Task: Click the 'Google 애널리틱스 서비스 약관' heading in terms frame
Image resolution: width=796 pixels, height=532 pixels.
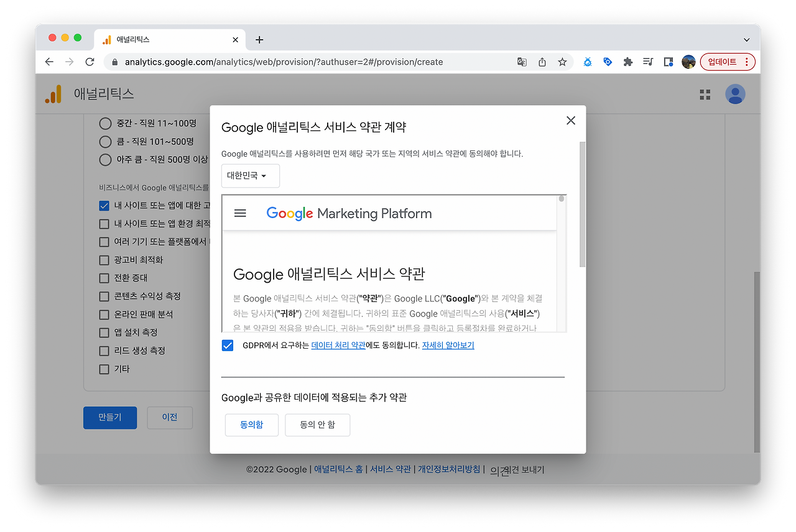Action: (329, 274)
